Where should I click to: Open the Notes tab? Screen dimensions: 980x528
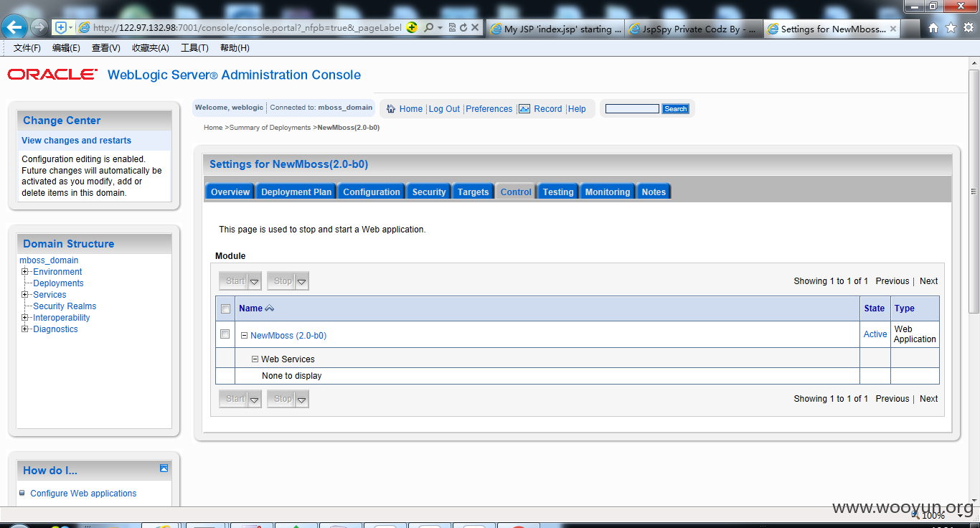tap(654, 192)
